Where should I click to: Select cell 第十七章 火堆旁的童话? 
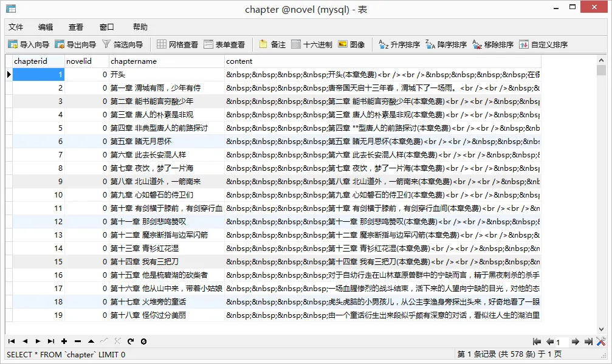167,301
